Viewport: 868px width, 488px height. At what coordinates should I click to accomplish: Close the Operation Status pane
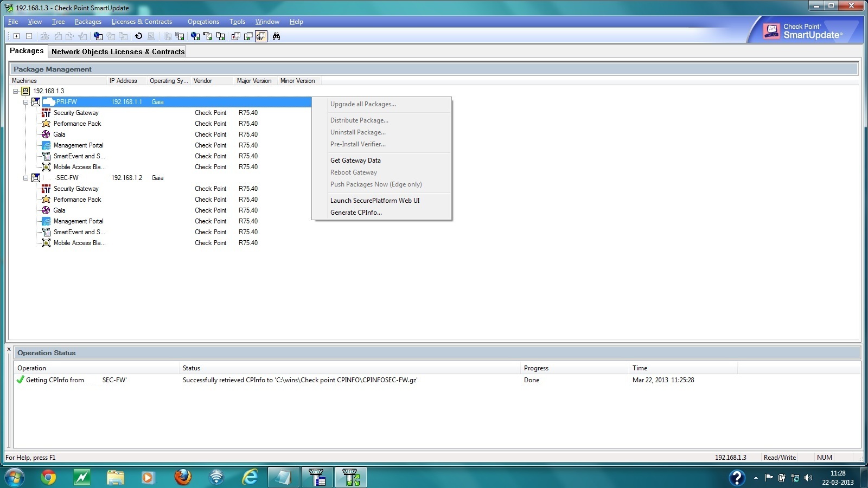[x=9, y=349]
